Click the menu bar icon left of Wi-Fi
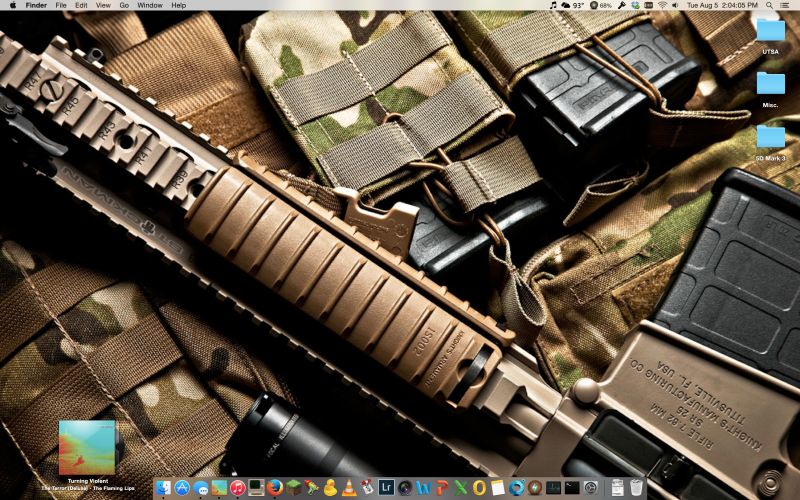This screenshot has height=500, width=800. click(648, 5)
